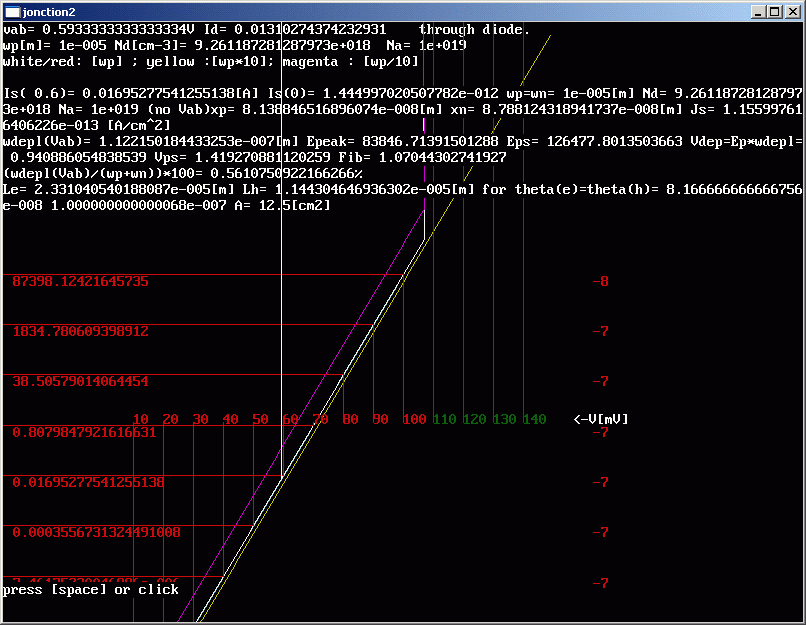Viewport: 806px width, 625px height.
Task: Select the red 30 voltage axis label
Action: pyautogui.click(x=201, y=419)
